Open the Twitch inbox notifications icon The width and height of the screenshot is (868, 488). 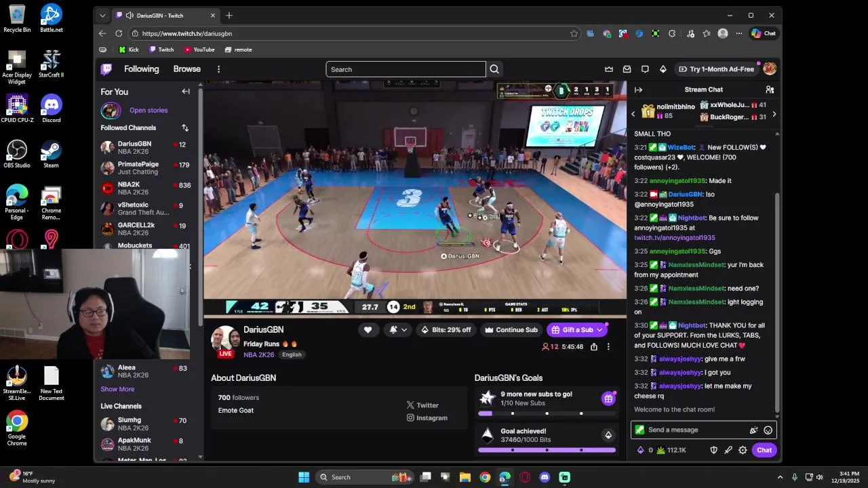tap(627, 69)
